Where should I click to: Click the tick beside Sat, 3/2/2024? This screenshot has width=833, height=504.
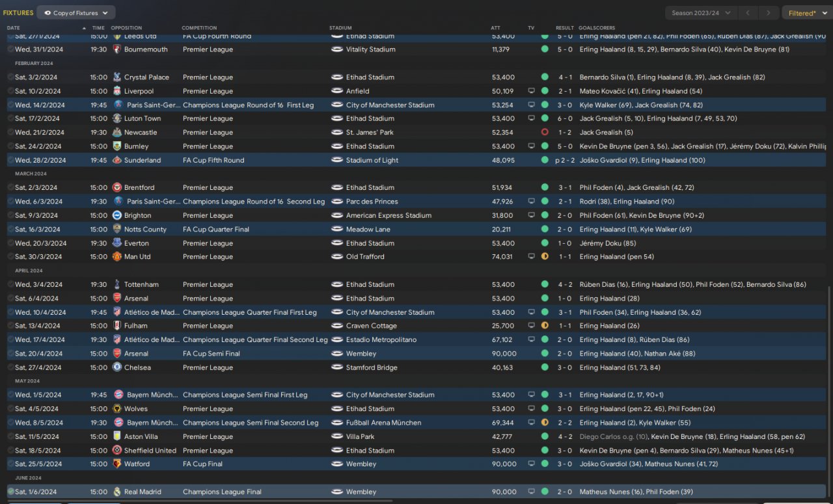[10, 77]
